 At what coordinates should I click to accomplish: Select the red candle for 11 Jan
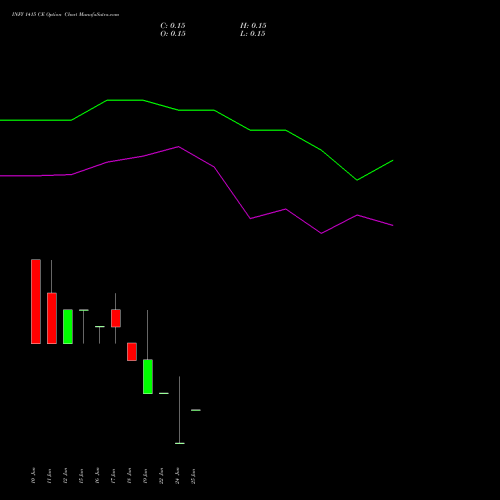pyautogui.click(x=52, y=318)
